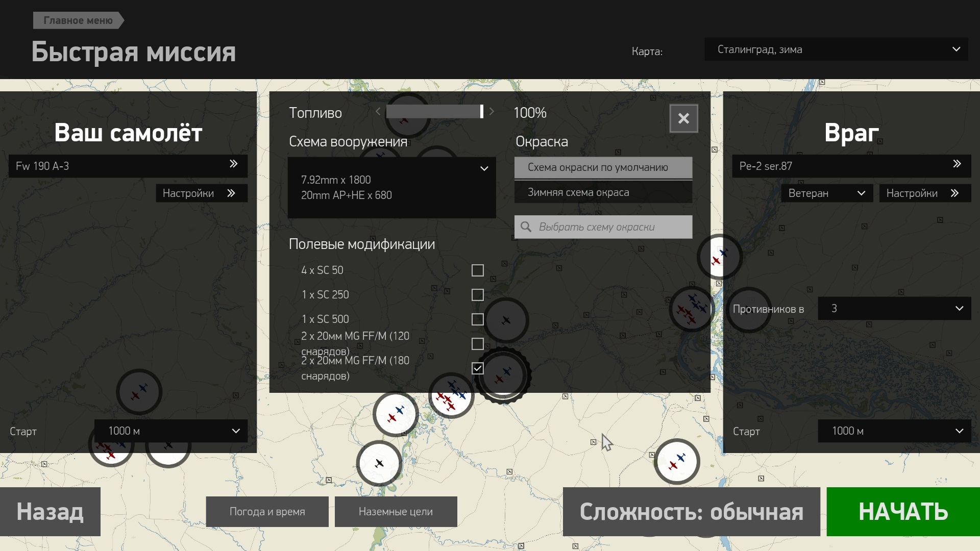The height and width of the screenshot is (551, 980).
Task: Enable the 4 x SC 50 modification
Action: (477, 270)
